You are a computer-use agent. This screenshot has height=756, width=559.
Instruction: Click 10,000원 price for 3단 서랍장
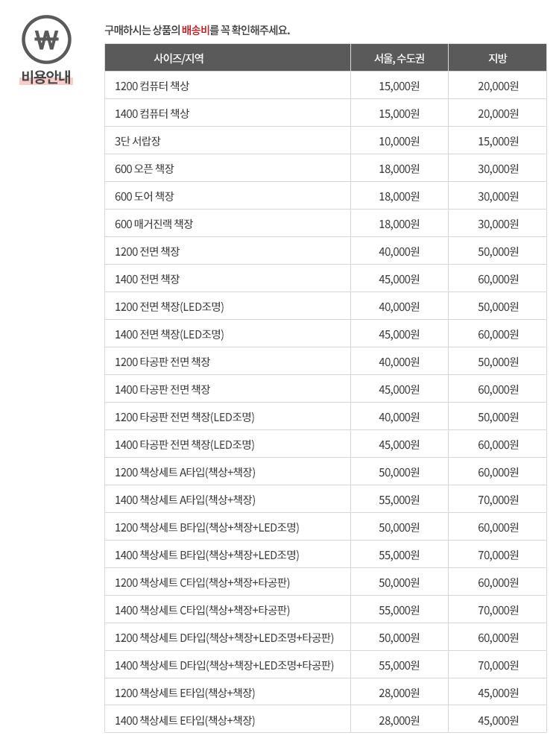click(399, 141)
